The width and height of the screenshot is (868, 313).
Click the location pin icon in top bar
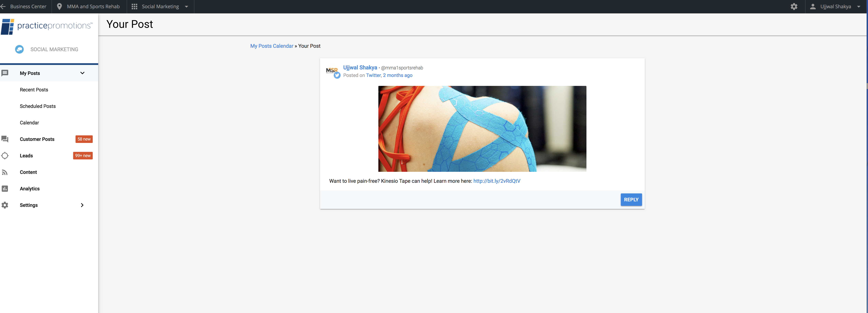(59, 6)
